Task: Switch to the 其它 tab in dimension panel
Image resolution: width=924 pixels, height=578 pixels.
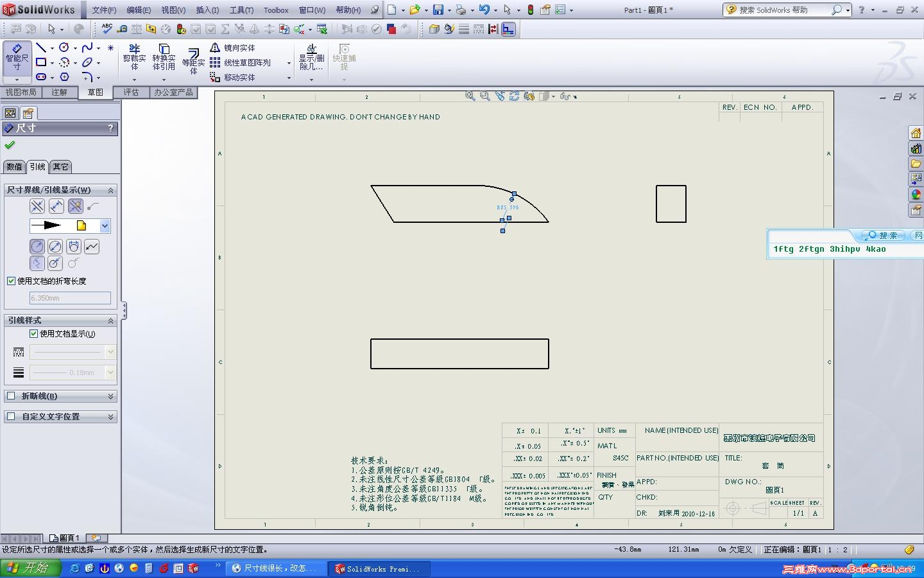Action: tap(61, 167)
